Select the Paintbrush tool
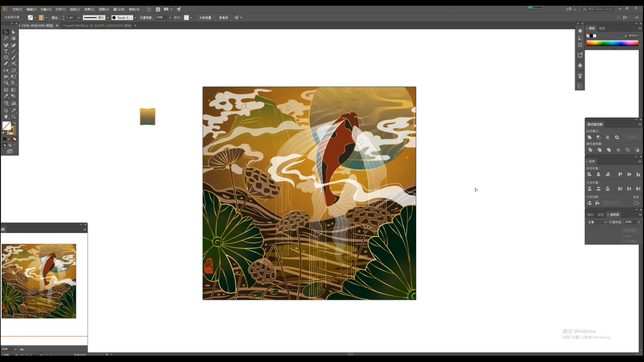The height and width of the screenshot is (362, 644). [14, 58]
